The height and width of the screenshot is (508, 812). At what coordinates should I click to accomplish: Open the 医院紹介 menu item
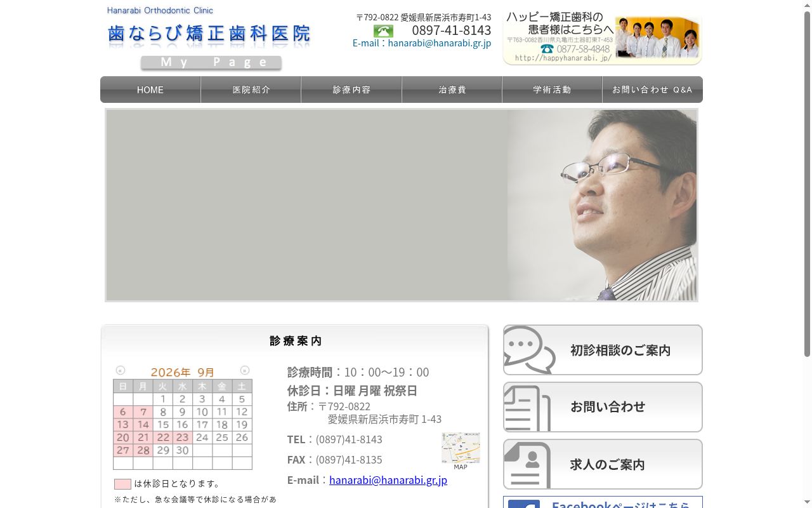(251, 90)
